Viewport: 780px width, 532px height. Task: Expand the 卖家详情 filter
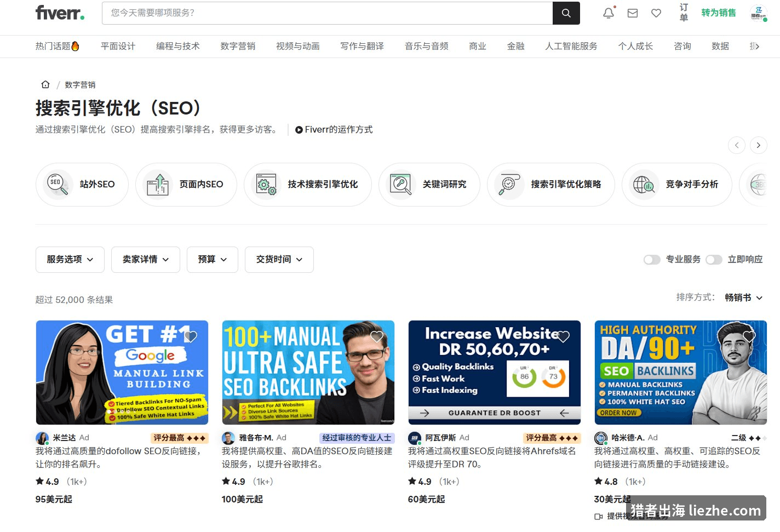(x=146, y=260)
